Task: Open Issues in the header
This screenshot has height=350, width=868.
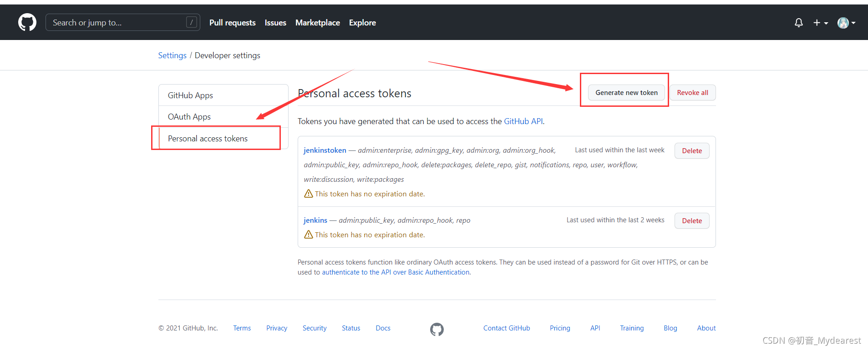Action: (x=275, y=23)
